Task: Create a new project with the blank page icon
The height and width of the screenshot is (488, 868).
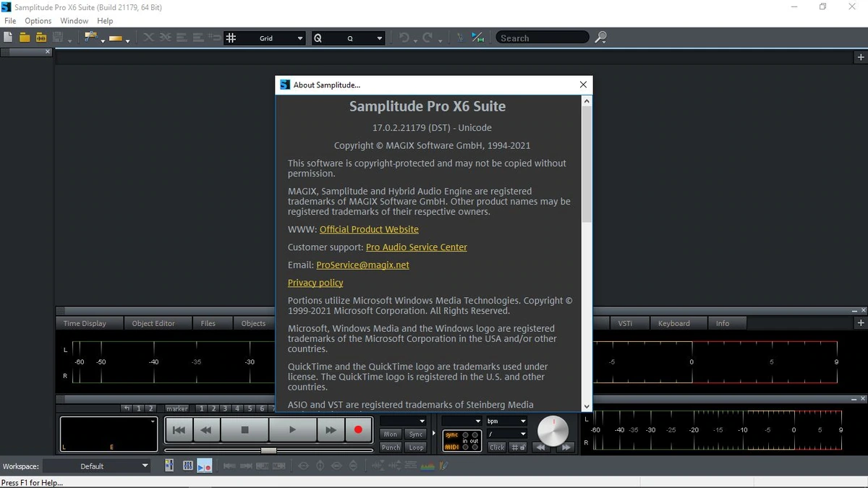Action: [8, 38]
